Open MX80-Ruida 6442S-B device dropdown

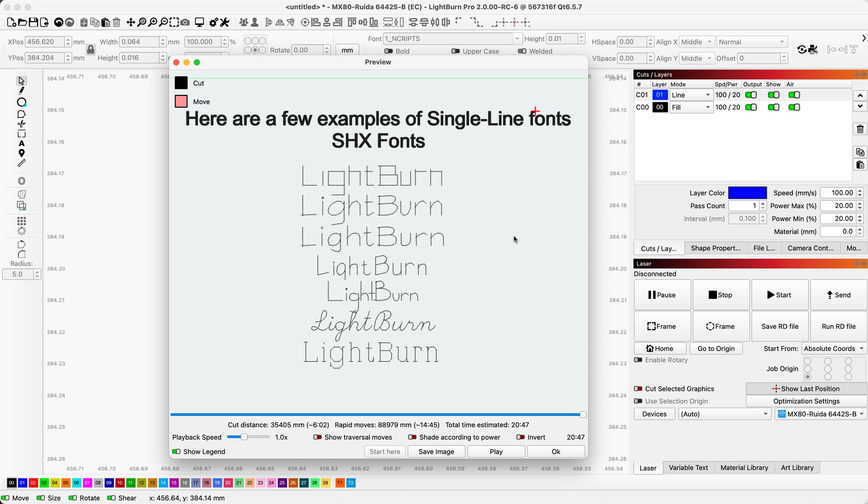[821, 414]
